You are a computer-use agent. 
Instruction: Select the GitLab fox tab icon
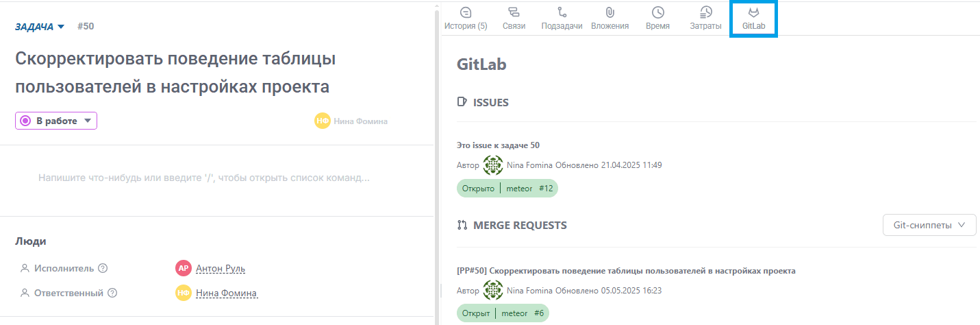[753, 12]
